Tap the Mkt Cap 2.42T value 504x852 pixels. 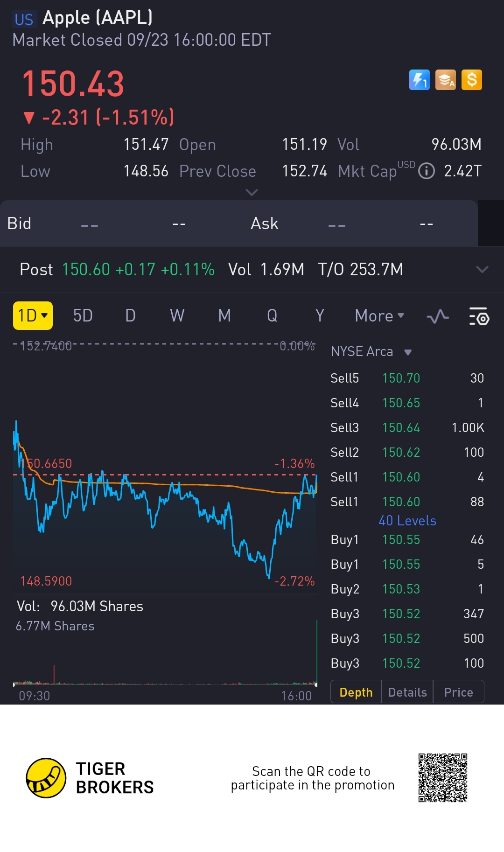[x=462, y=171]
